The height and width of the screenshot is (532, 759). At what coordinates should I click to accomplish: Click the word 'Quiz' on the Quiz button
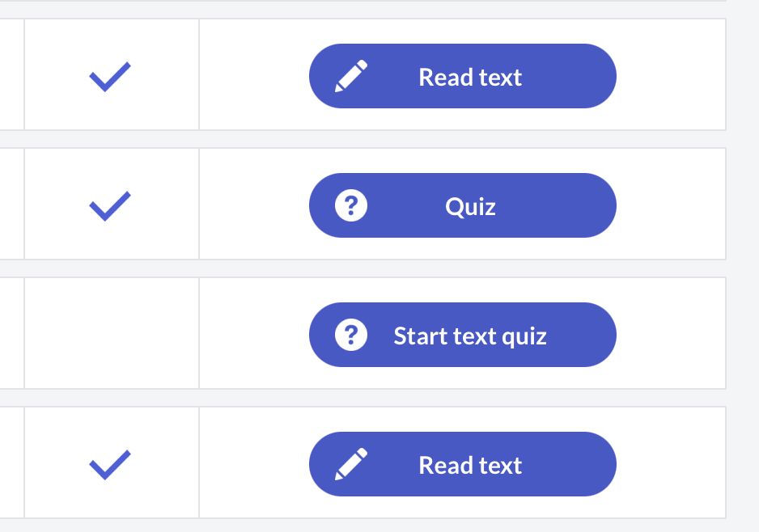coord(470,206)
